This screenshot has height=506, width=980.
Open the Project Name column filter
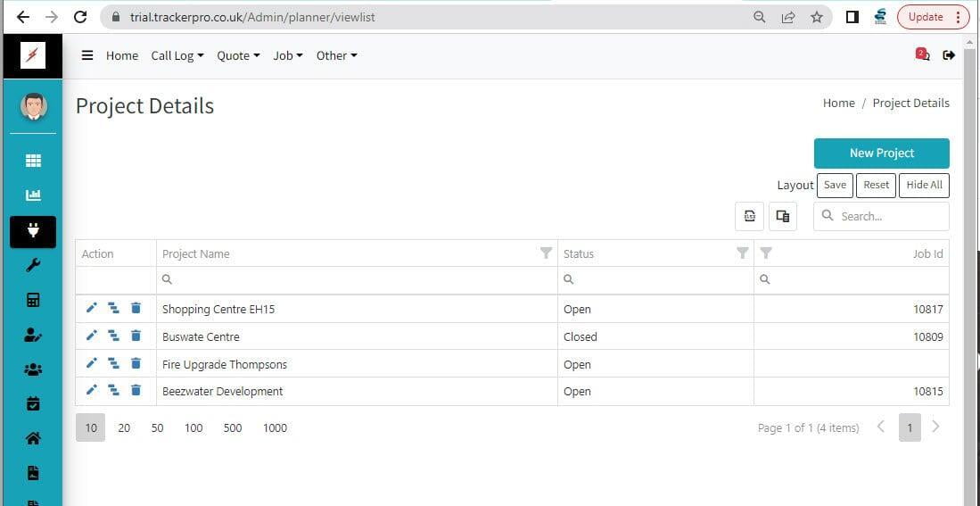546,253
